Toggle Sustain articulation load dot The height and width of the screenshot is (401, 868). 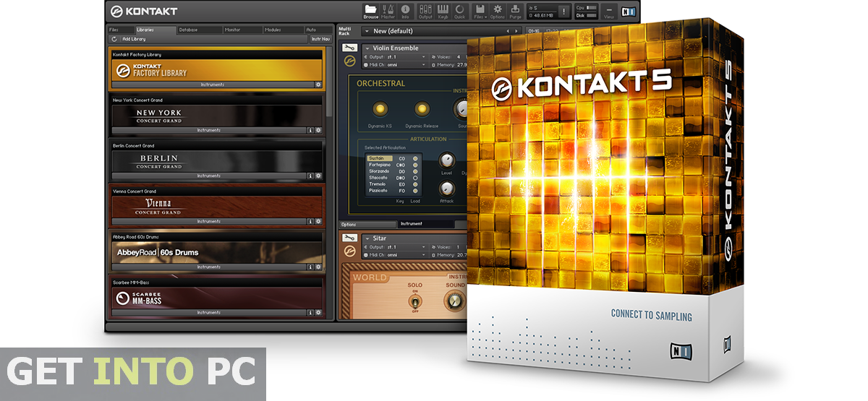pos(415,158)
